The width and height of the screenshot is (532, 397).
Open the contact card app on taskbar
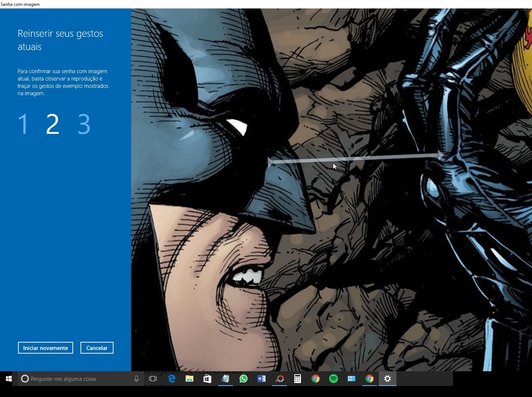tap(352, 379)
